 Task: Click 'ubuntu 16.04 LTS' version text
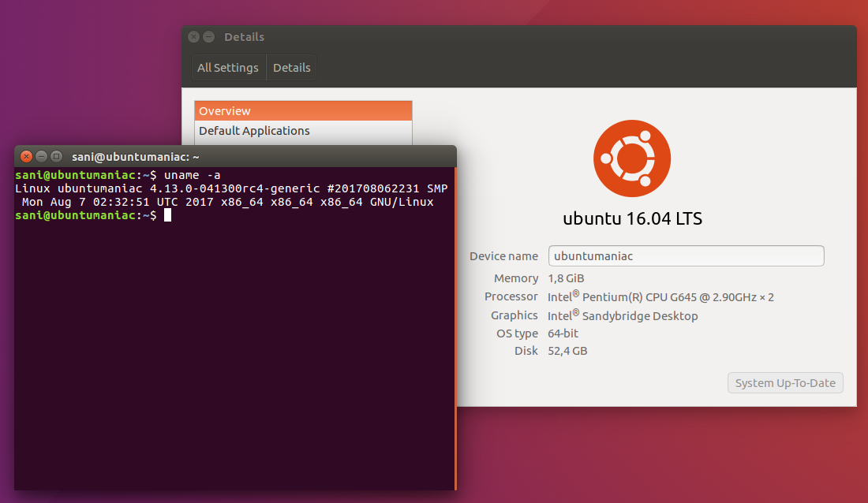(632, 218)
